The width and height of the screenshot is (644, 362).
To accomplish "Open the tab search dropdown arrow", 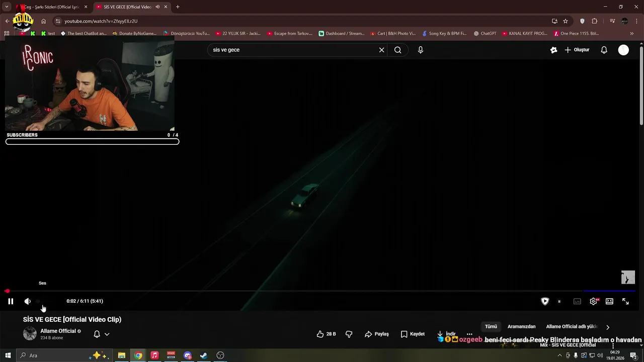I will click(x=7, y=7).
